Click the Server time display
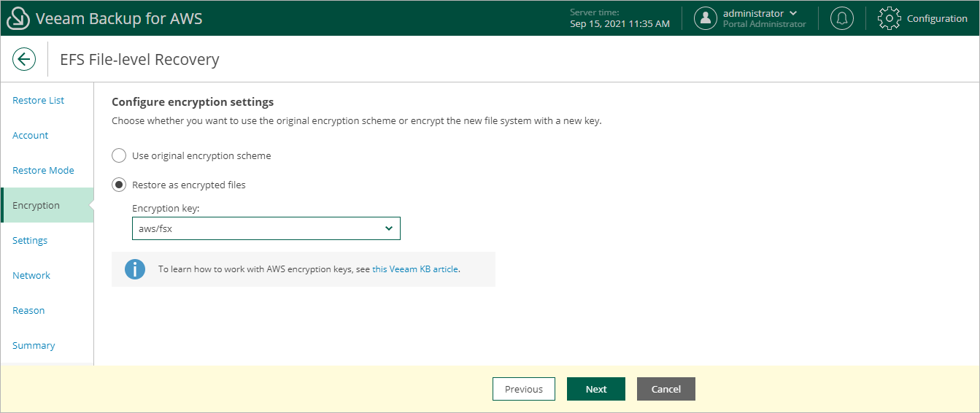 pos(620,18)
